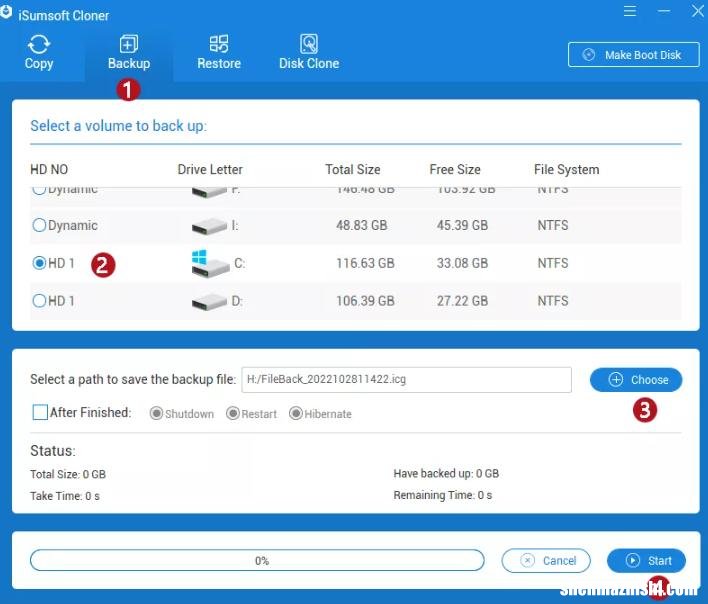Click the Total Size column header
708x604 pixels.
point(353,170)
